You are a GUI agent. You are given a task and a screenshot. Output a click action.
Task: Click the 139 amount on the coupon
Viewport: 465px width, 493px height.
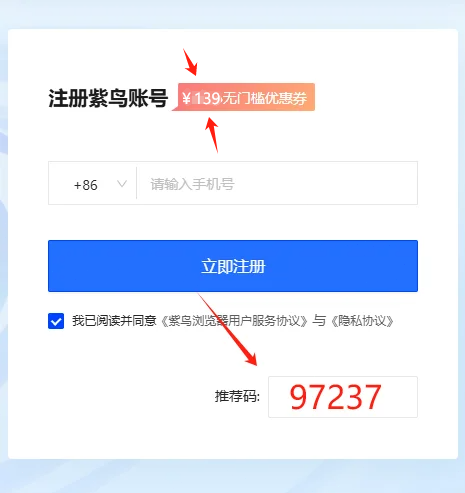click(207, 99)
